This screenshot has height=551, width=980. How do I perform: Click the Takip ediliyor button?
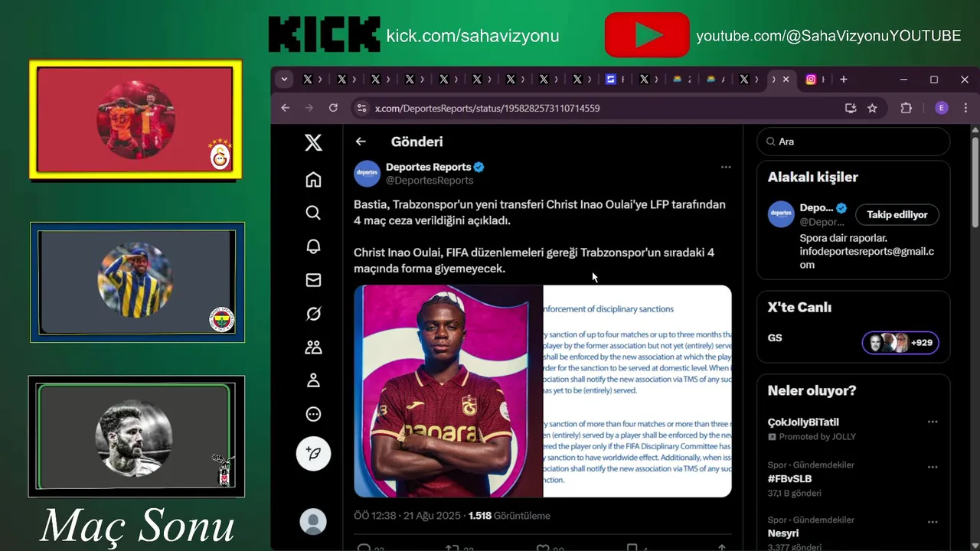(897, 215)
